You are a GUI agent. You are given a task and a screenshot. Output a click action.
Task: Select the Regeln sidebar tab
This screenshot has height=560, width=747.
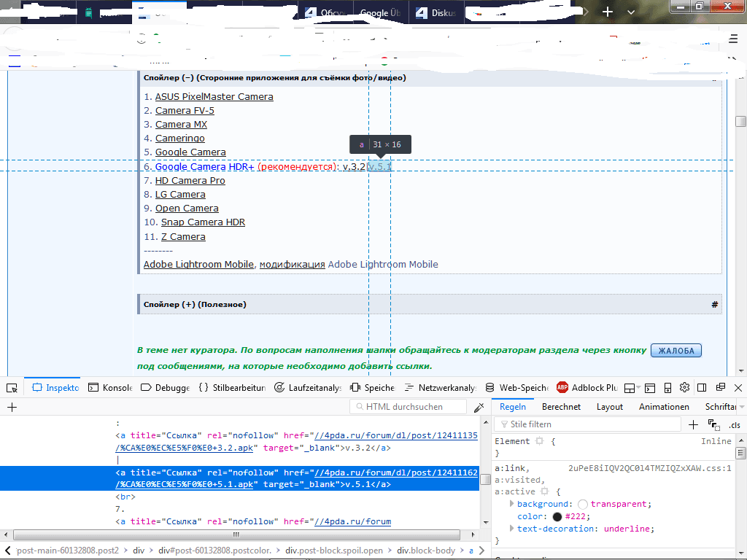(x=513, y=407)
